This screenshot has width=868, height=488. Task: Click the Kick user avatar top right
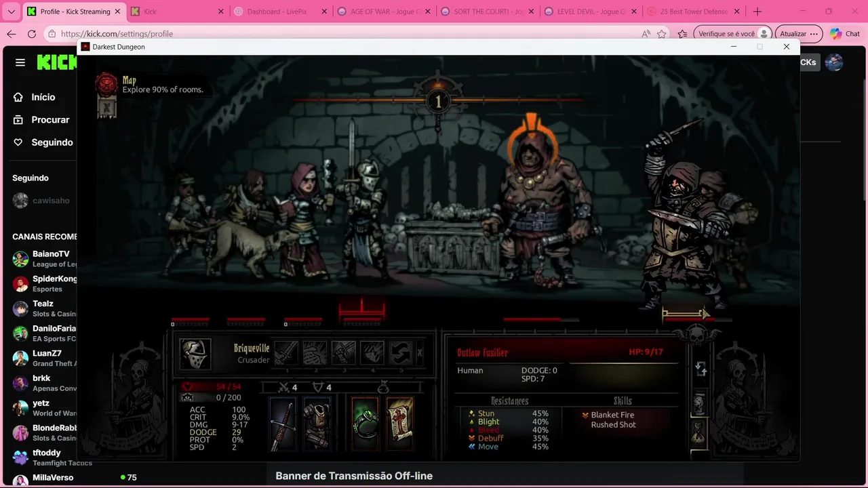click(x=834, y=62)
